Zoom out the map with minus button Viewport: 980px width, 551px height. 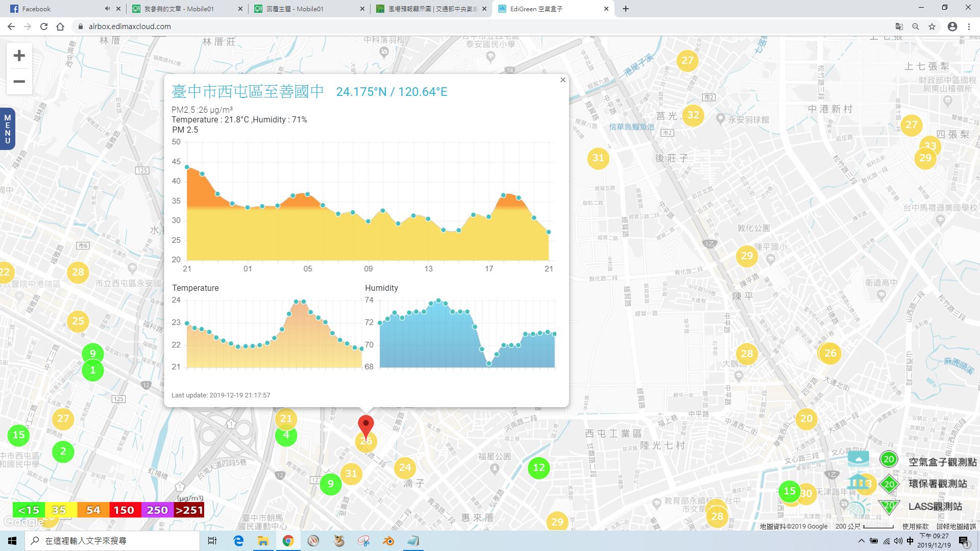pos(19,82)
